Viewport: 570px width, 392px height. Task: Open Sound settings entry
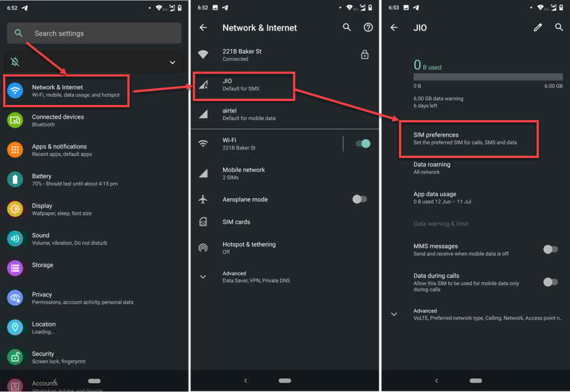coord(94,239)
